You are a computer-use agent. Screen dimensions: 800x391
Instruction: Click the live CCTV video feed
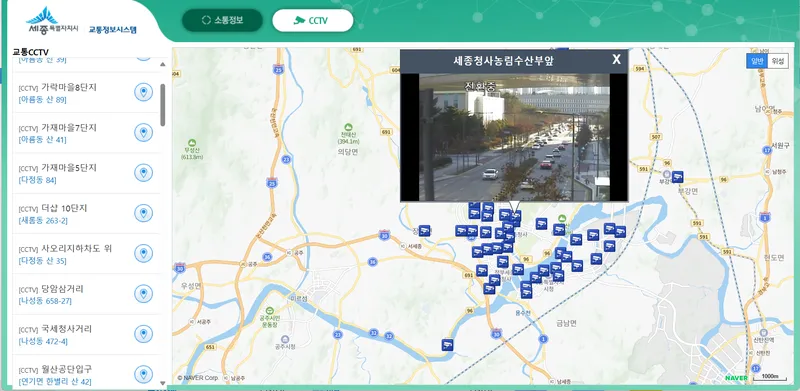(x=514, y=137)
